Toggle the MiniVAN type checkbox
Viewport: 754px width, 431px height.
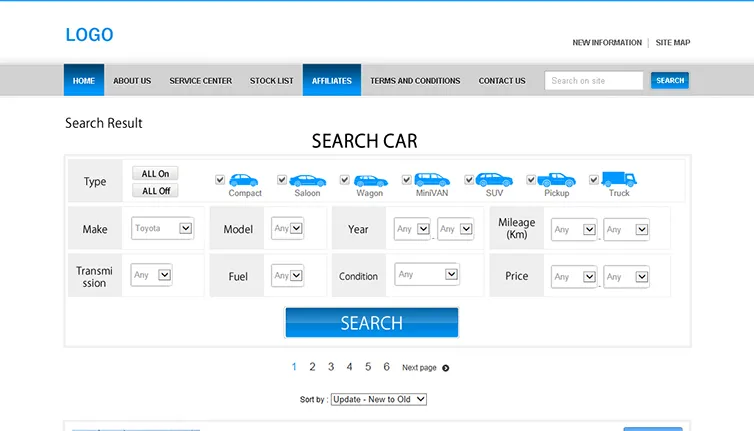(x=407, y=180)
